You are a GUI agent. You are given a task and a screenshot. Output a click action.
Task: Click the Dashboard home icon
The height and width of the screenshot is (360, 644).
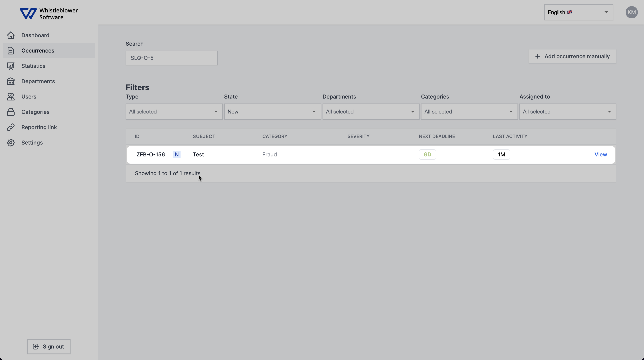[x=11, y=35]
